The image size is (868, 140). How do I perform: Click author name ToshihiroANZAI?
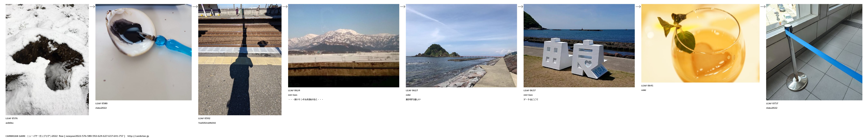[207, 123]
